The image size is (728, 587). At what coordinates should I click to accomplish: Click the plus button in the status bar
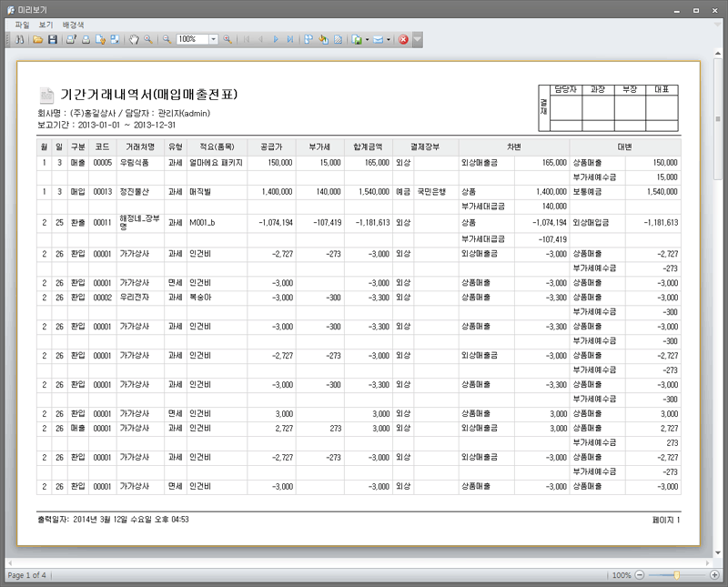[714, 575]
